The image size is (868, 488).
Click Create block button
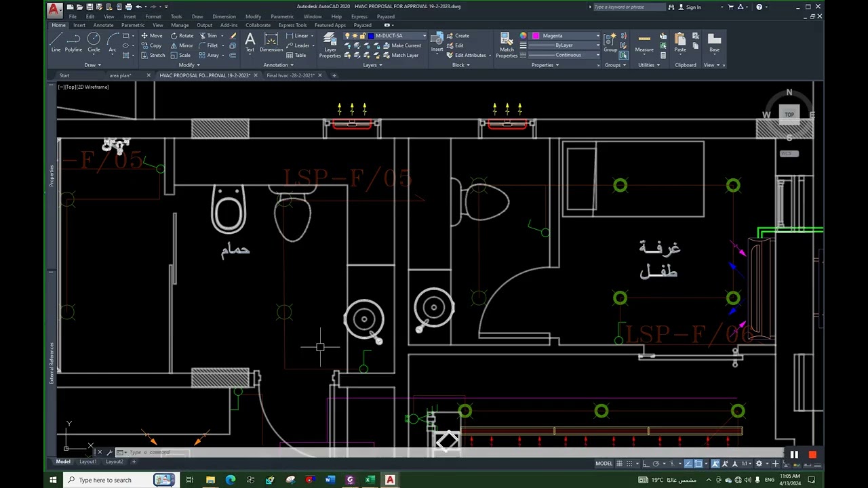click(x=458, y=35)
